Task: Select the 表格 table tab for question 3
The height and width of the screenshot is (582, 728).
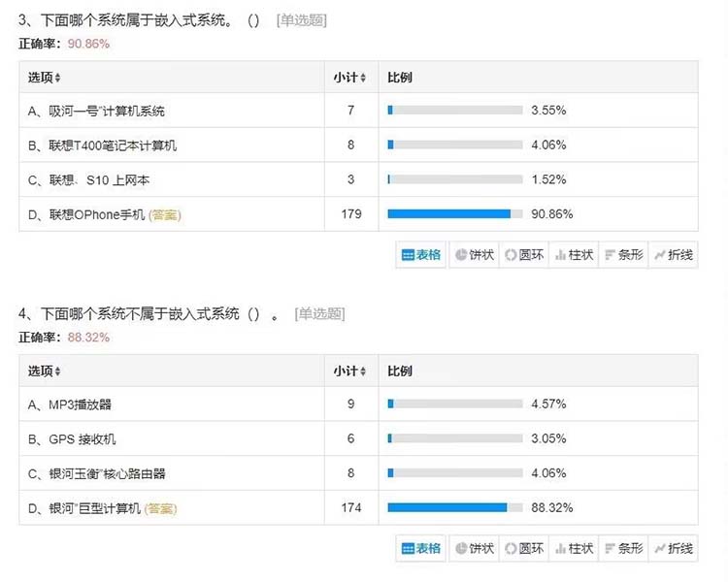Action: 421,255
